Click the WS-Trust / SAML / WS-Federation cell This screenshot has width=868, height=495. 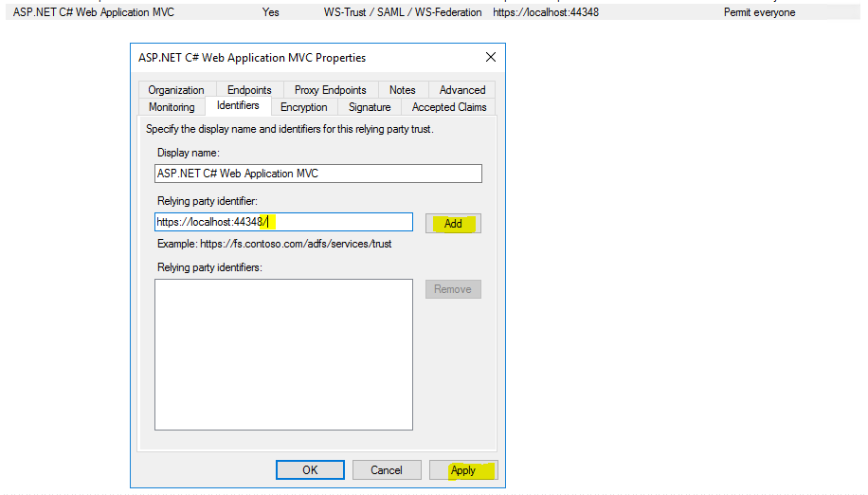(403, 12)
